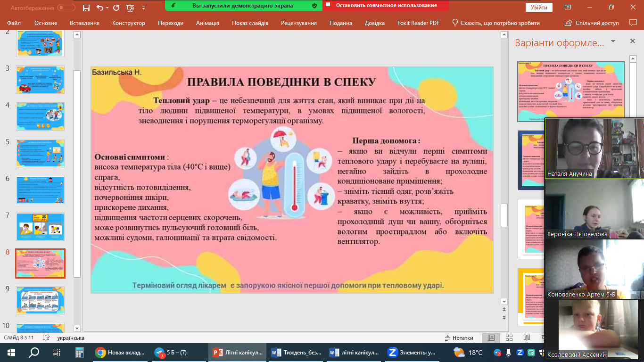The height and width of the screenshot is (362, 644).
Task: Start slideshow from beginning icon
Action: click(x=131, y=8)
